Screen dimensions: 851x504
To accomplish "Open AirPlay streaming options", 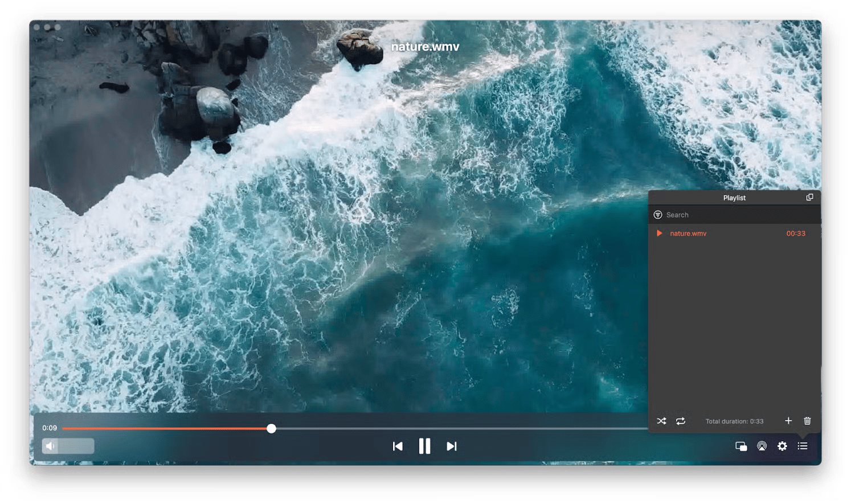I will [x=762, y=446].
